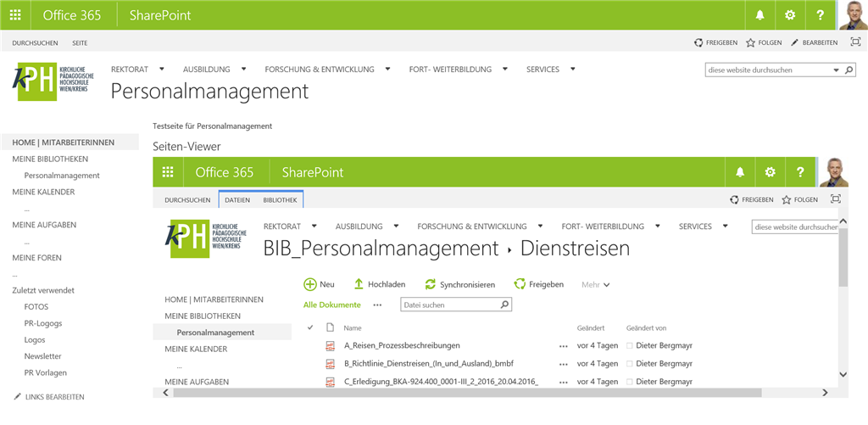This screenshot has width=868, height=425.
Task: Open outer SEITE ribbon tab
Action: pyautogui.click(x=80, y=42)
